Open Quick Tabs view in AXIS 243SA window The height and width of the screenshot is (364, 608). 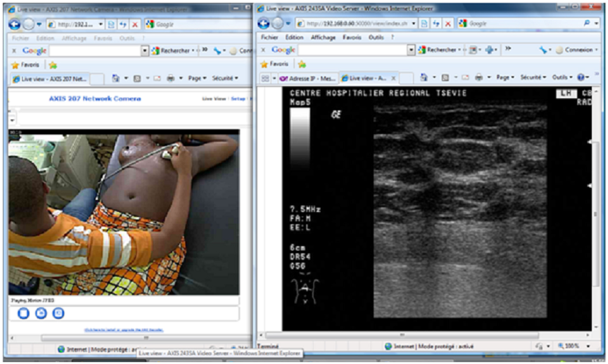point(265,78)
